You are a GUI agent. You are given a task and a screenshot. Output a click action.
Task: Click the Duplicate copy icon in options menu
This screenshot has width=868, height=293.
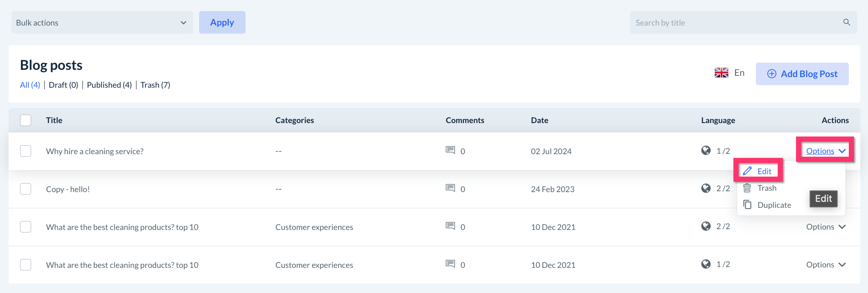pos(747,205)
